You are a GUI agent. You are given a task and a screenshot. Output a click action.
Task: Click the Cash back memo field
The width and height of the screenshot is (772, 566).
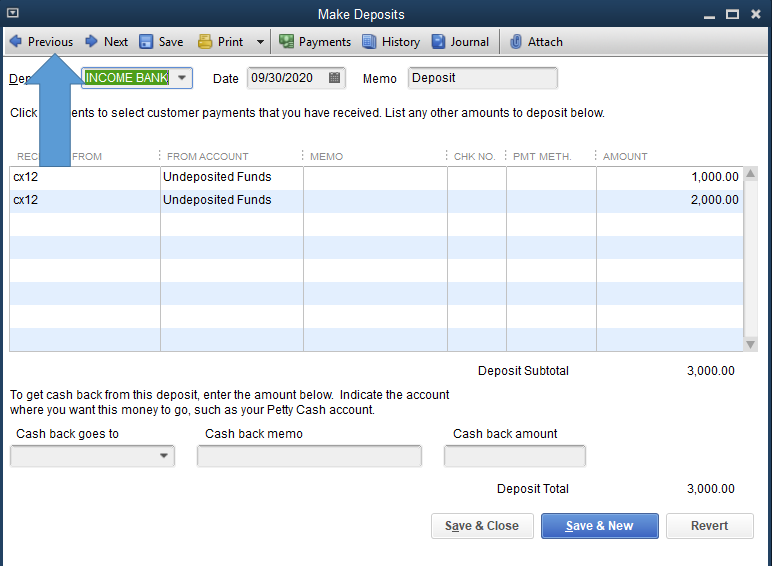(x=309, y=456)
